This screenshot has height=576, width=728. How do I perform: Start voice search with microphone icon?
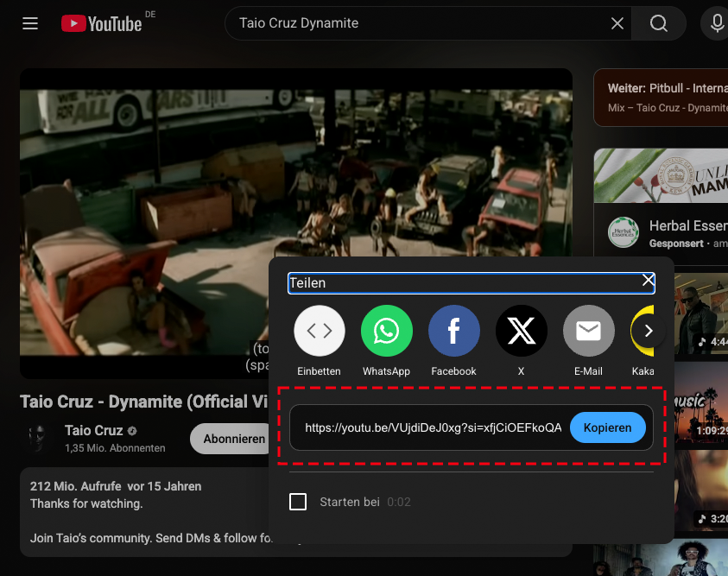coord(717,23)
